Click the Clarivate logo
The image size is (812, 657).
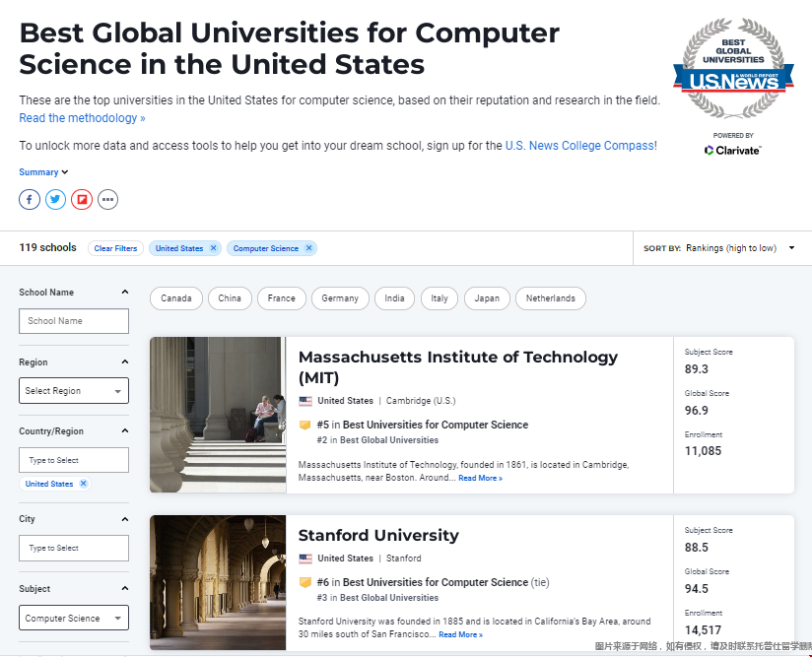tap(733, 150)
